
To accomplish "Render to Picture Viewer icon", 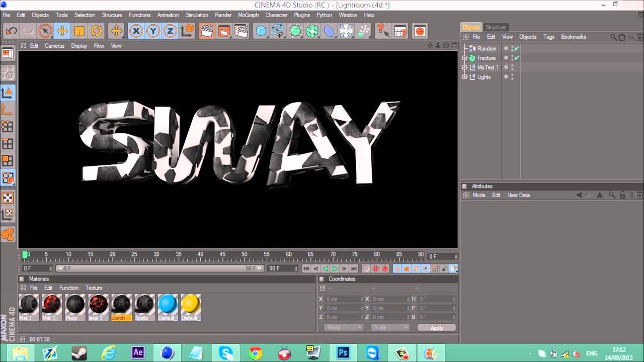I will 224,31.
